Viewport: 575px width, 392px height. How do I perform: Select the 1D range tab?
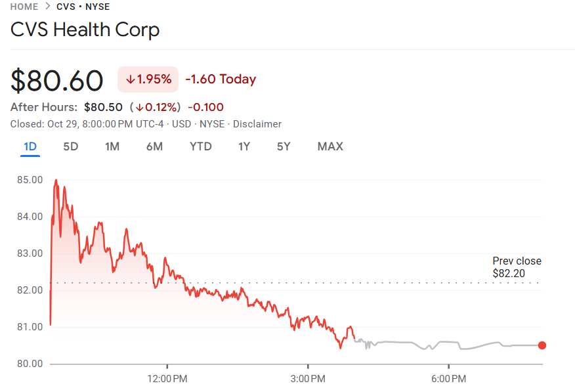pyautogui.click(x=30, y=146)
